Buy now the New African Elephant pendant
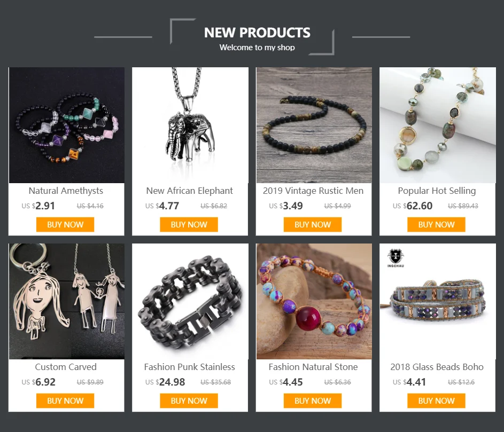This screenshot has height=432, width=504. click(189, 224)
